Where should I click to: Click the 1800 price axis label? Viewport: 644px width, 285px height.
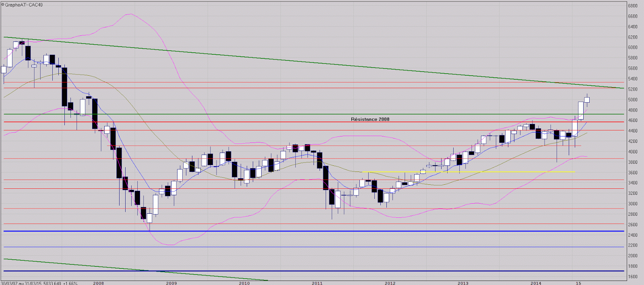pyautogui.click(x=633, y=266)
